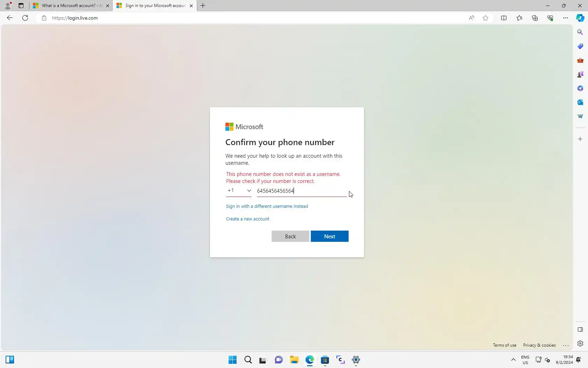Open taskbar Search
The image size is (588, 368).
248,360
